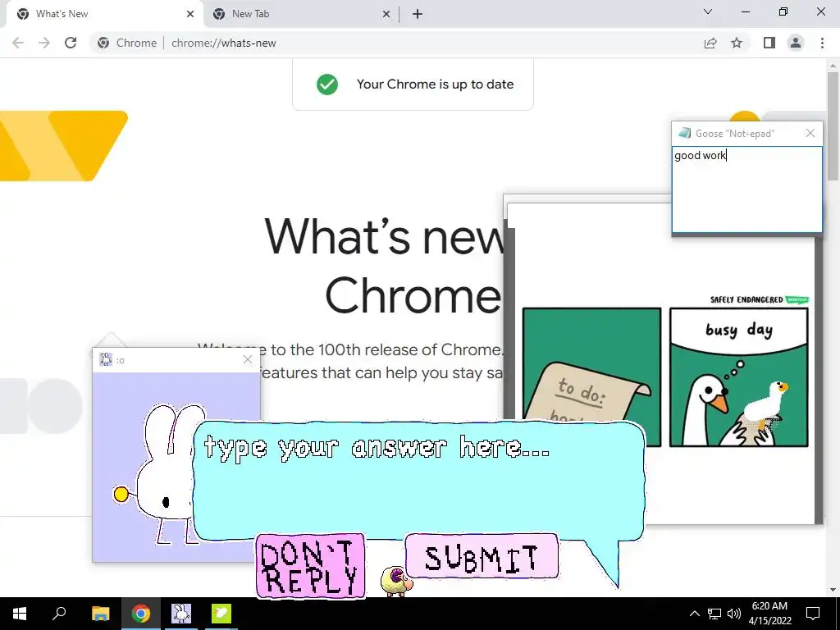Show hidden system tray icons
This screenshot has height=630, width=840.
(x=694, y=614)
